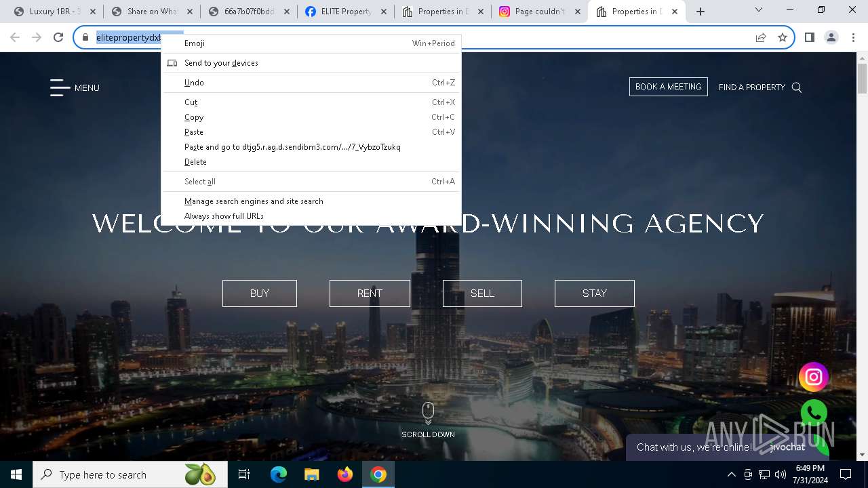This screenshot has height=488, width=868.
Task: Close the Luxury 1BR tab
Action: coord(93,12)
